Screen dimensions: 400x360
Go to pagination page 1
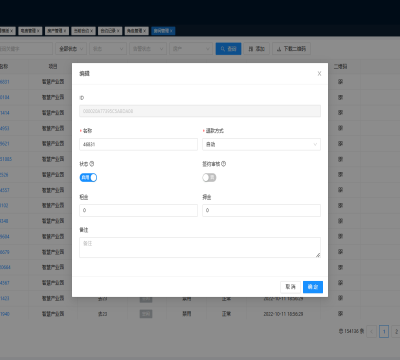[384, 331]
